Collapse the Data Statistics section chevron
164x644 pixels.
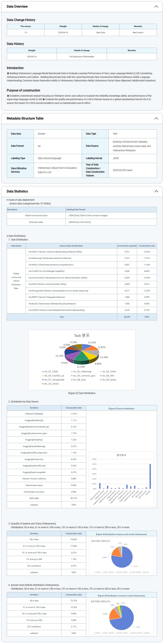156,191
